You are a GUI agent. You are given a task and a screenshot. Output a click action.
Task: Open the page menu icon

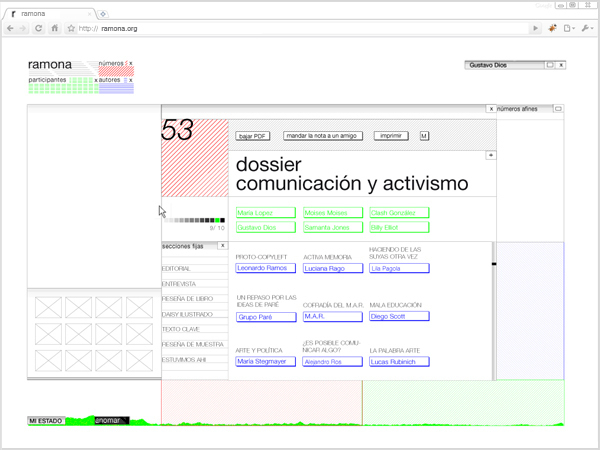(569, 28)
